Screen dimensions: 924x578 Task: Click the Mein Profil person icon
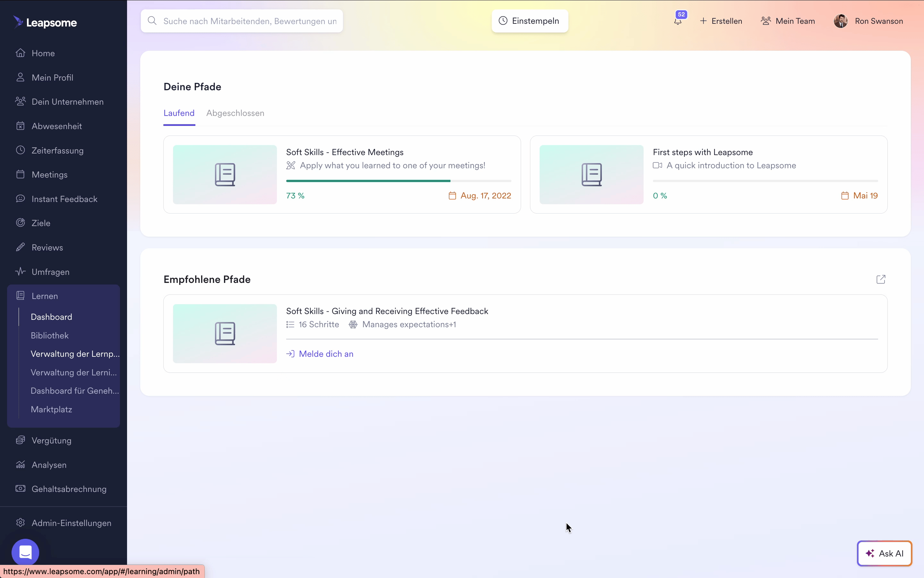pos(20,77)
